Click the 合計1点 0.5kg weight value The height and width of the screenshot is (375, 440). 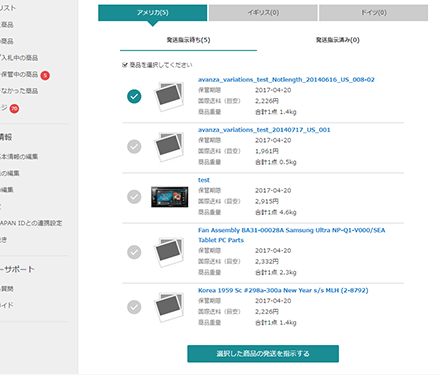276,162
